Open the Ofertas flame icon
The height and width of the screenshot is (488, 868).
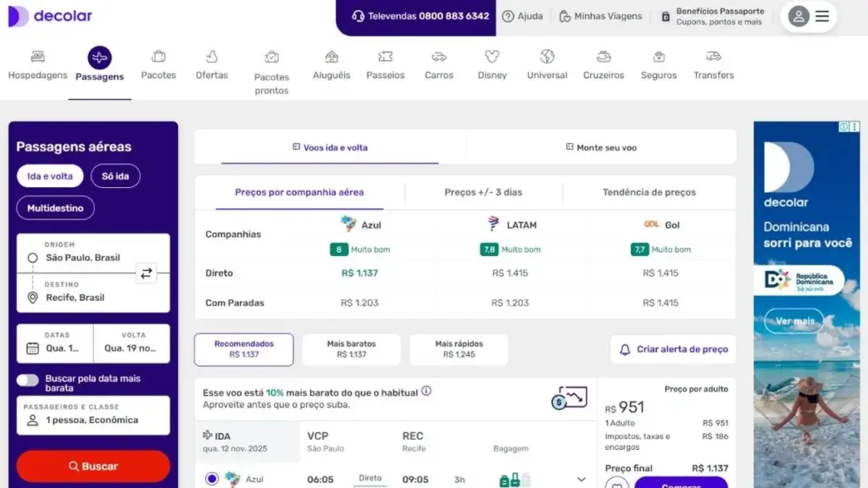pos(212,57)
